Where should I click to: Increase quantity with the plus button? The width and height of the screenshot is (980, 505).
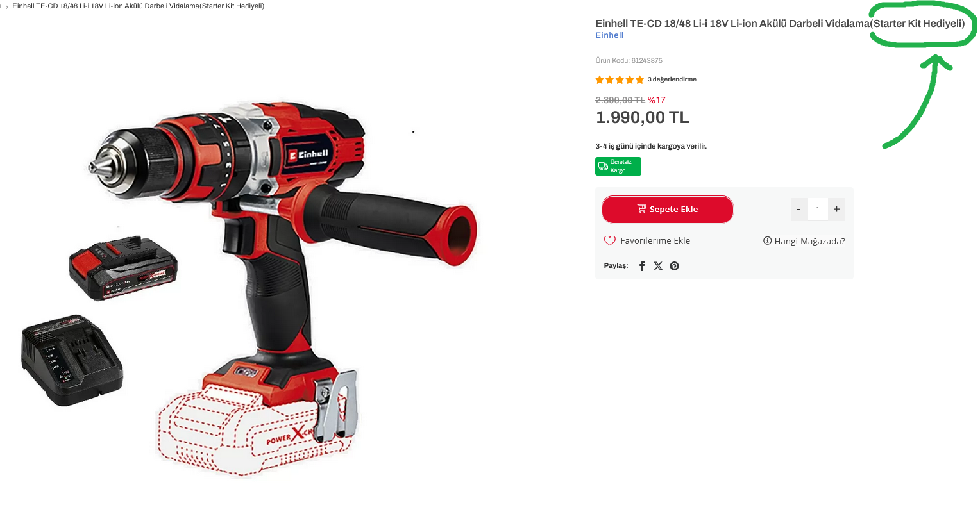pyautogui.click(x=836, y=209)
